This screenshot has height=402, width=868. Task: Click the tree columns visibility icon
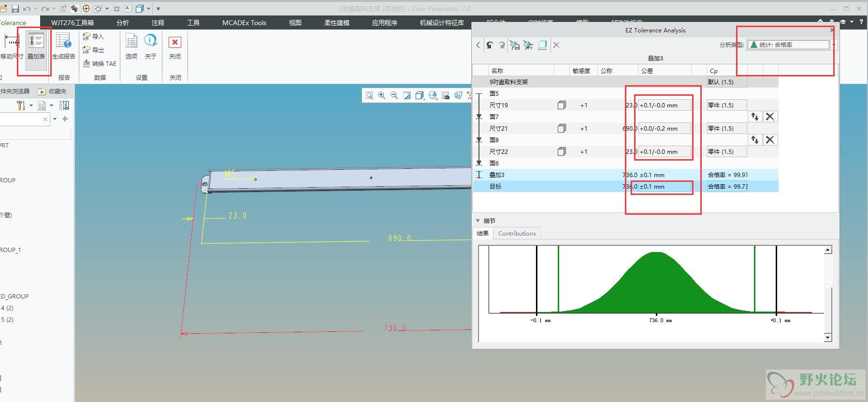(x=64, y=105)
